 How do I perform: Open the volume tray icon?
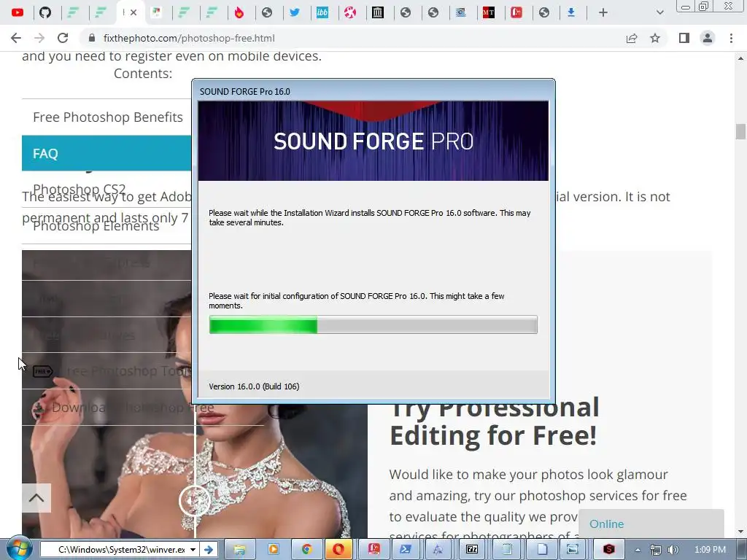tap(673, 550)
